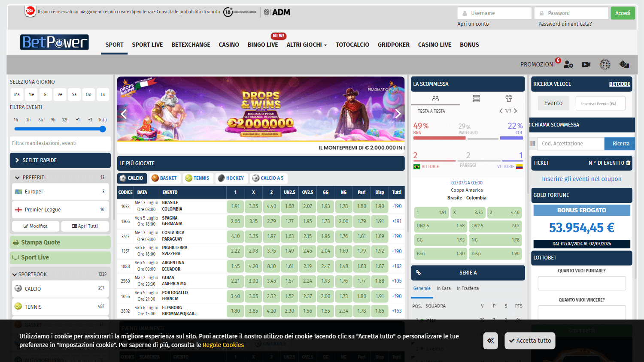Screen dimensions: 644x362
Task: Open Regole Cookies link
Action: [x=223, y=345]
